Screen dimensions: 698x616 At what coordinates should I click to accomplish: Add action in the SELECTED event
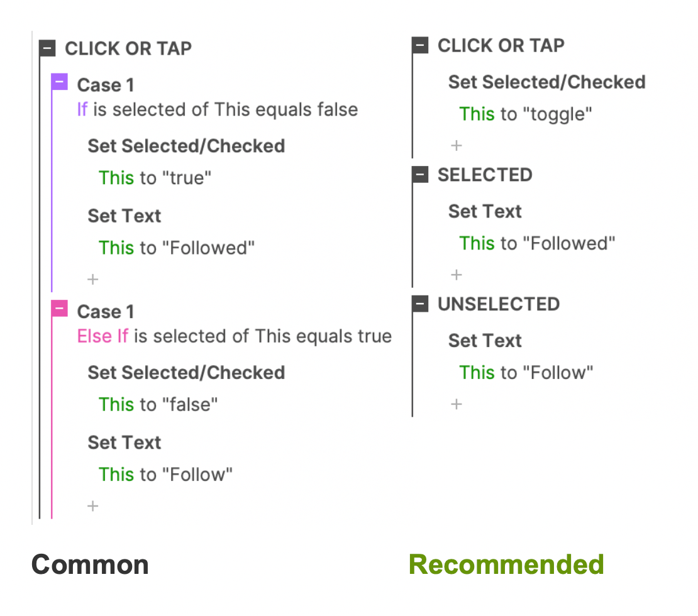[x=457, y=275]
